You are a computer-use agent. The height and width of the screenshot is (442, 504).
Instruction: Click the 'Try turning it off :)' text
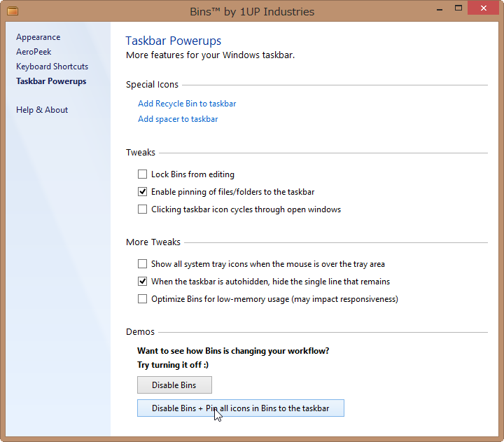[x=173, y=365]
